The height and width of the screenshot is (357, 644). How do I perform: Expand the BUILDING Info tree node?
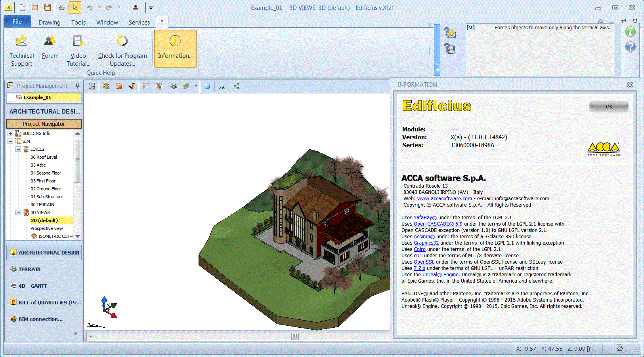[10, 133]
